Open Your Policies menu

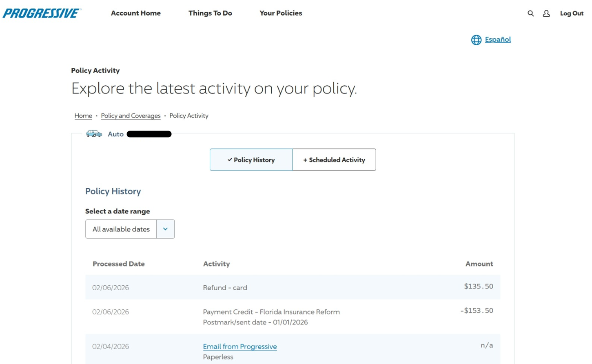click(281, 13)
